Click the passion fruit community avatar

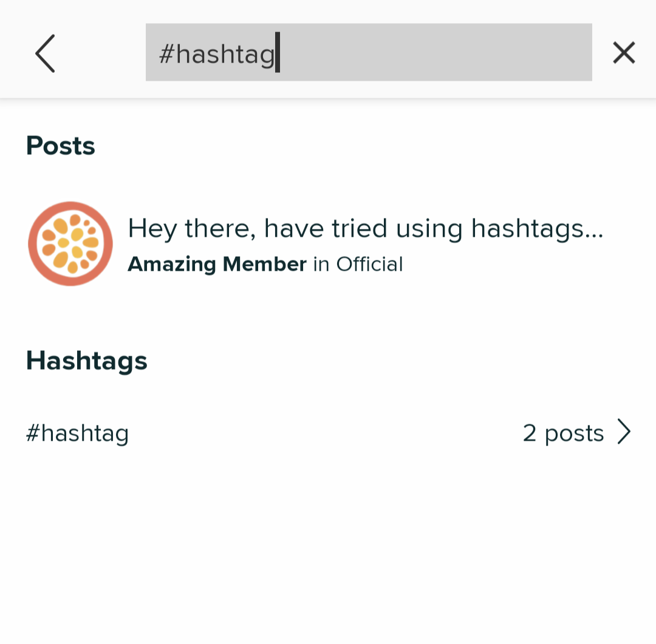pos(70,243)
